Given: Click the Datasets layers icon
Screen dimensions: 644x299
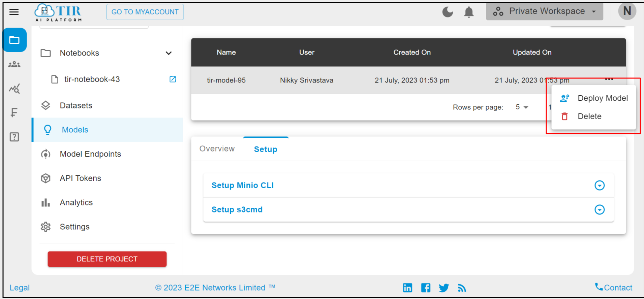Looking at the screenshot, I should click(x=45, y=105).
